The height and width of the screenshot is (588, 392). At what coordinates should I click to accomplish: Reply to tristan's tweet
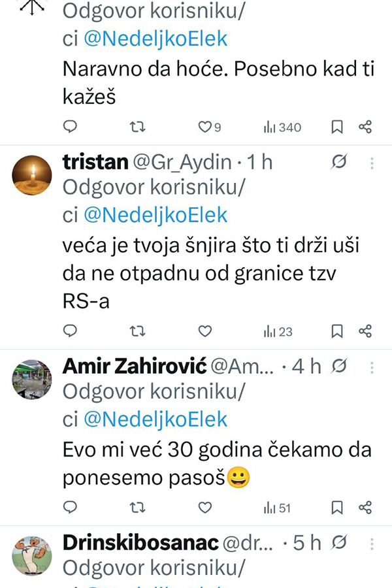[x=70, y=331]
